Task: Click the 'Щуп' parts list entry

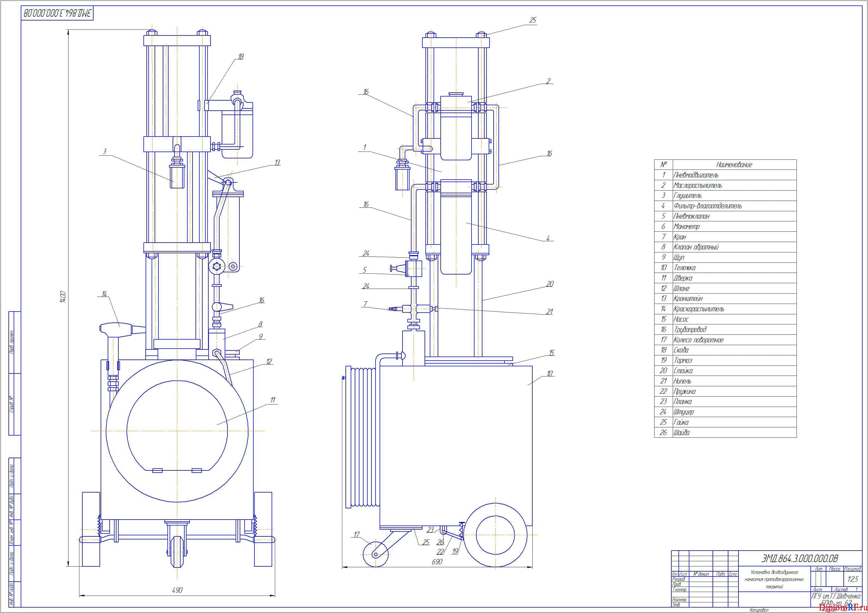Action: coord(725,257)
